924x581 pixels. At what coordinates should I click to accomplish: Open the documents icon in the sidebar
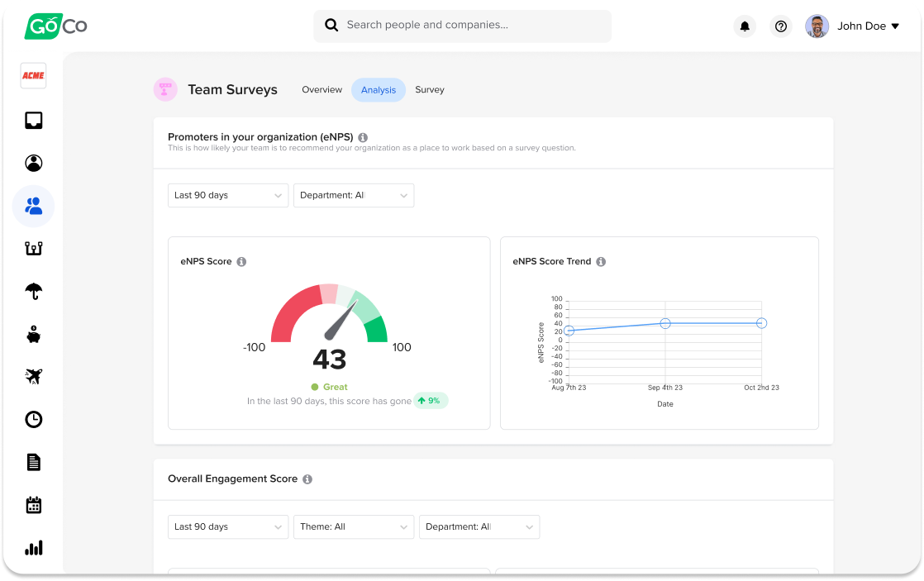[x=34, y=463]
